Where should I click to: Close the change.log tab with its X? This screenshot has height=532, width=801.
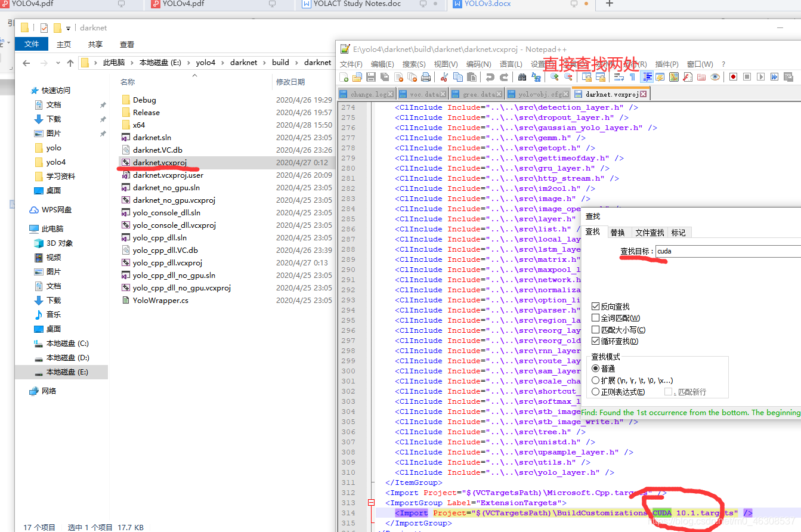(391, 94)
